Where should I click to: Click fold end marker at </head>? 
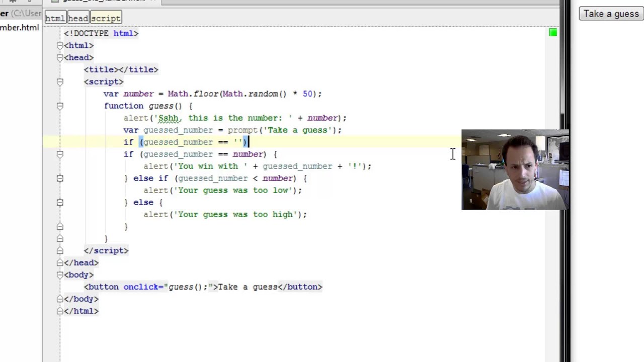60,262
